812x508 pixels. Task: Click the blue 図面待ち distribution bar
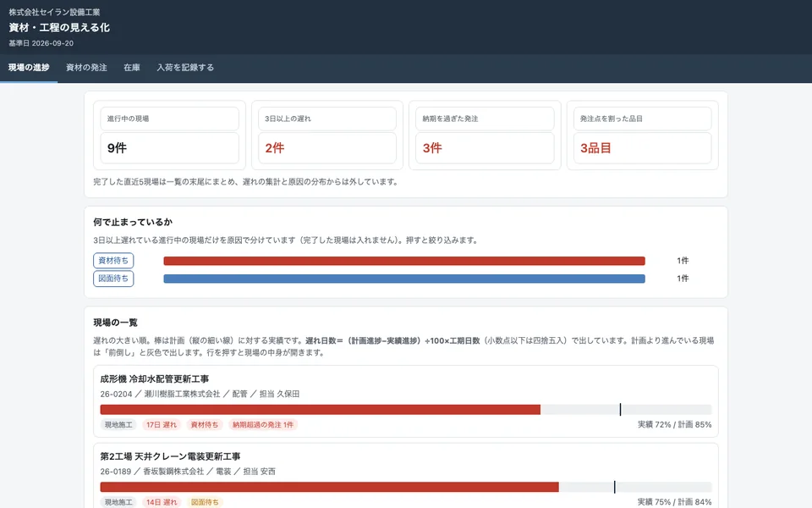pyautogui.click(x=404, y=279)
